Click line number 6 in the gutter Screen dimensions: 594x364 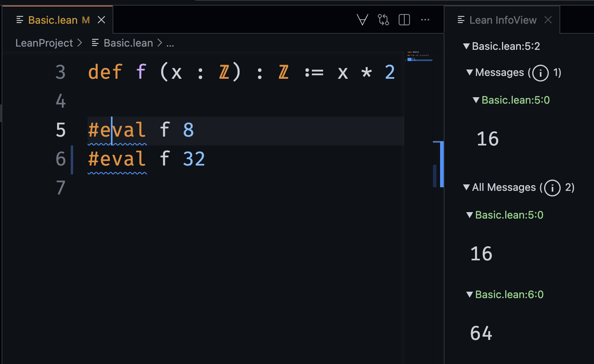point(61,159)
